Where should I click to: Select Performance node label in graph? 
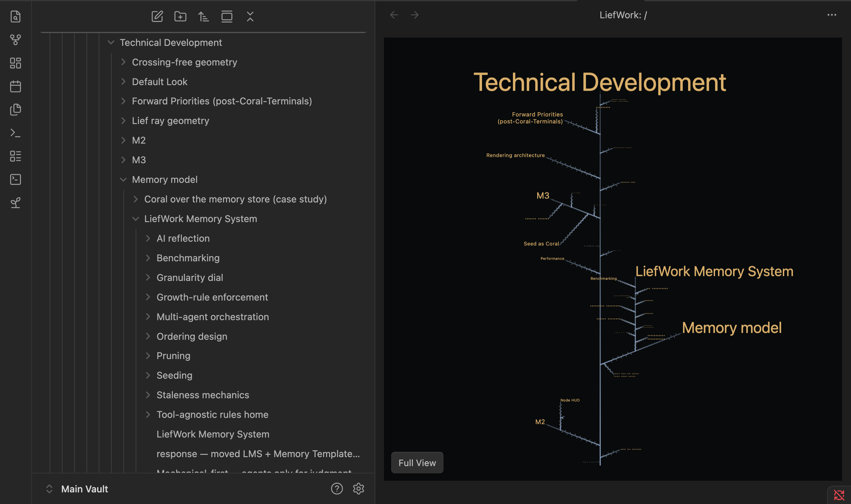tap(552, 258)
